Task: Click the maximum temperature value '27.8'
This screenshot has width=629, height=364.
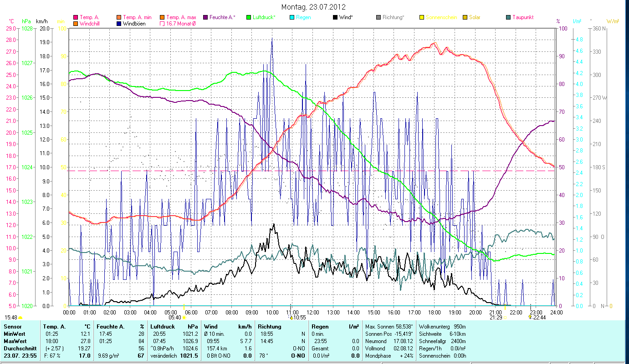Action: (x=86, y=341)
